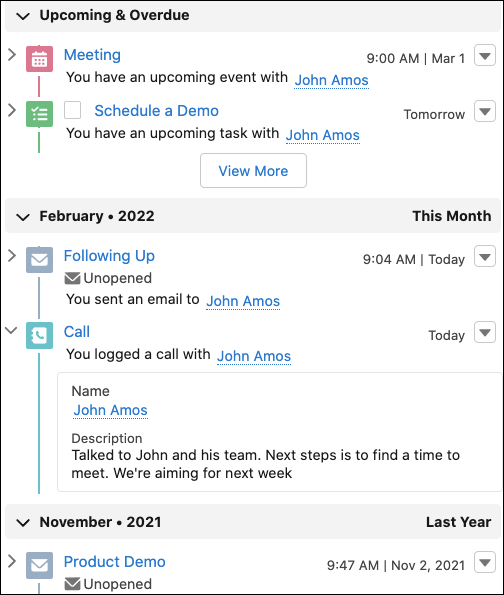Click the pink Meeting event calendar icon
The image size is (504, 595).
tap(39, 59)
